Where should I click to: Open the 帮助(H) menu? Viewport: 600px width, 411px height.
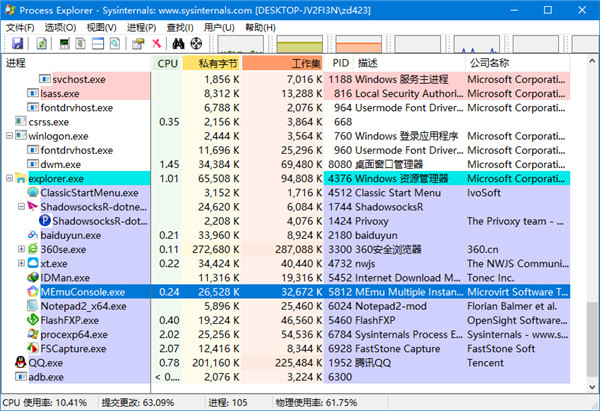pos(261,27)
